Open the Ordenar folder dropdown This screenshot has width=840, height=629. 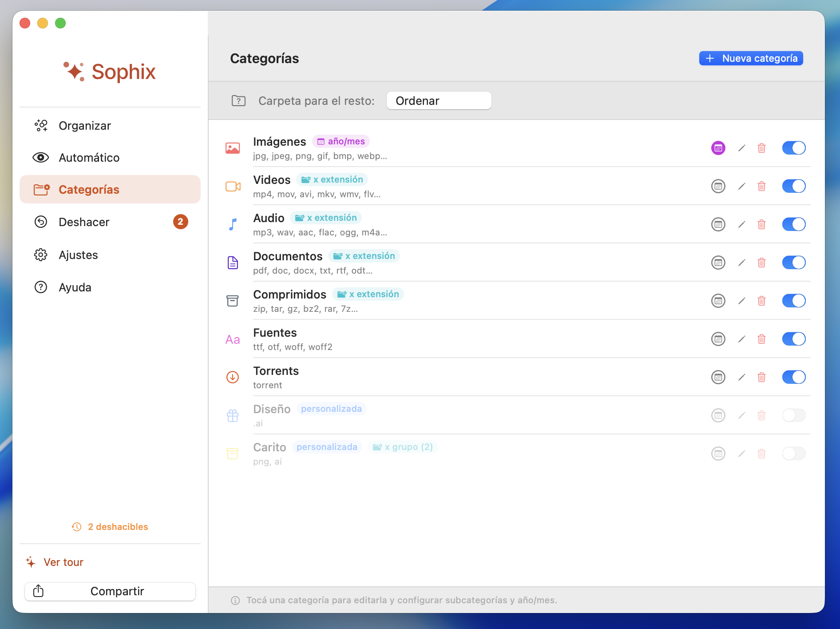(x=439, y=101)
